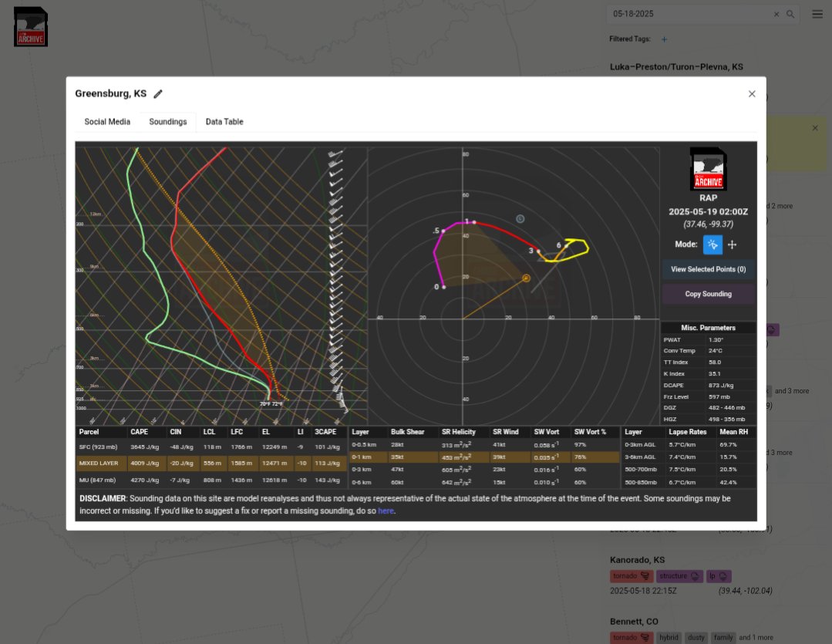Open the Kanorado, KS entry
The image size is (832, 644).
point(637,560)
